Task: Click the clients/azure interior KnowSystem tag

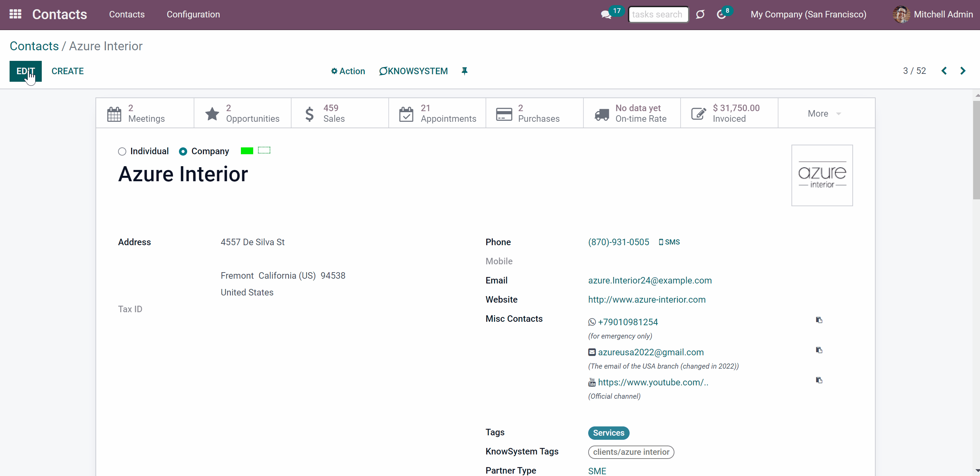Action: coord(631,452)
